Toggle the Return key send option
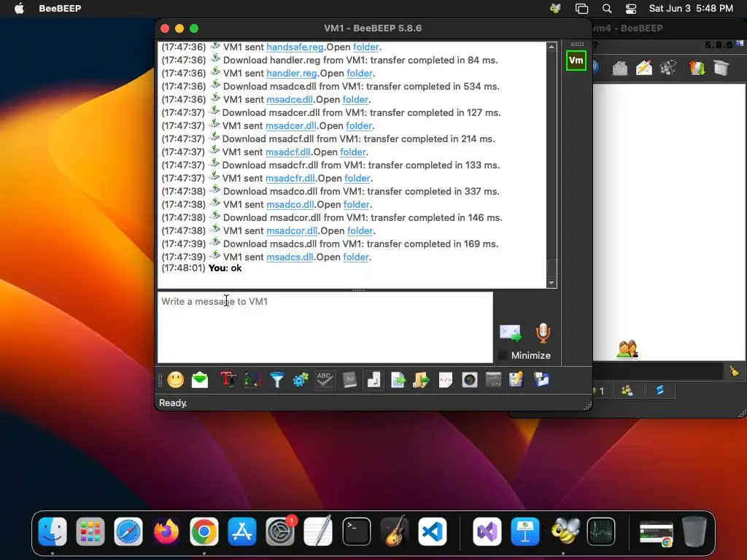The width and height of the screenshot is (747, 560). coord(374,380)
